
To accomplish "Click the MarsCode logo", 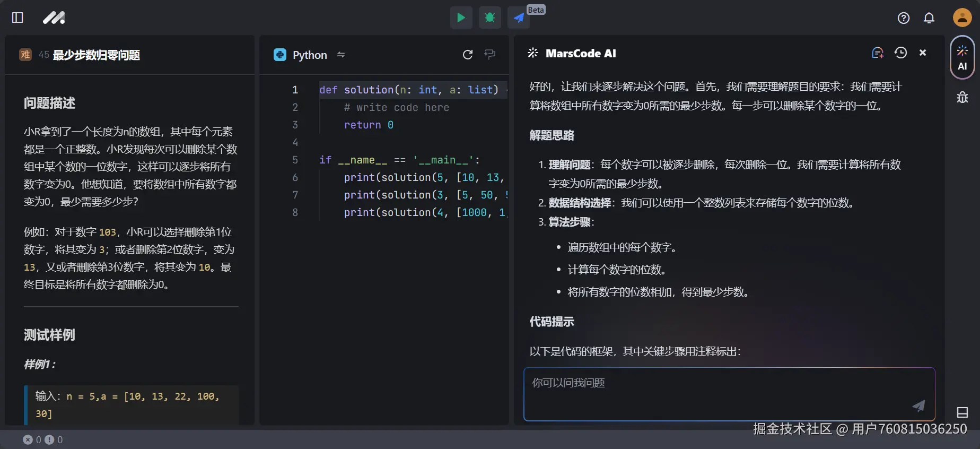I will (x=54, y=18).
